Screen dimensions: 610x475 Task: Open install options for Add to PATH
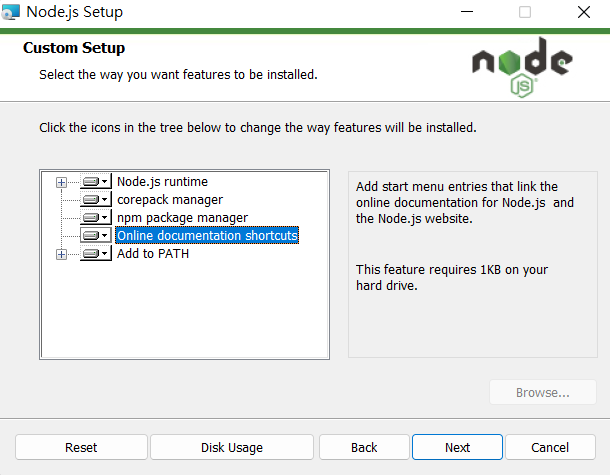(96, 254)
